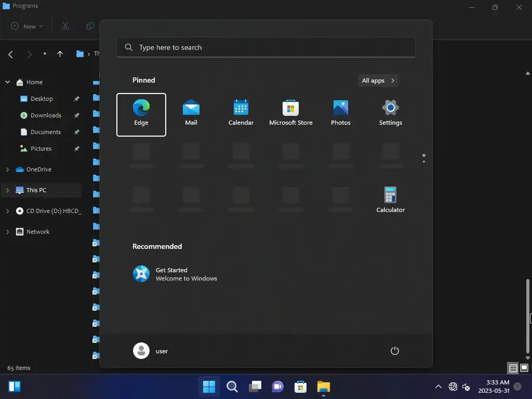Launch the Mail app
This screenshot has width=532, height=399.
point(191,115)
